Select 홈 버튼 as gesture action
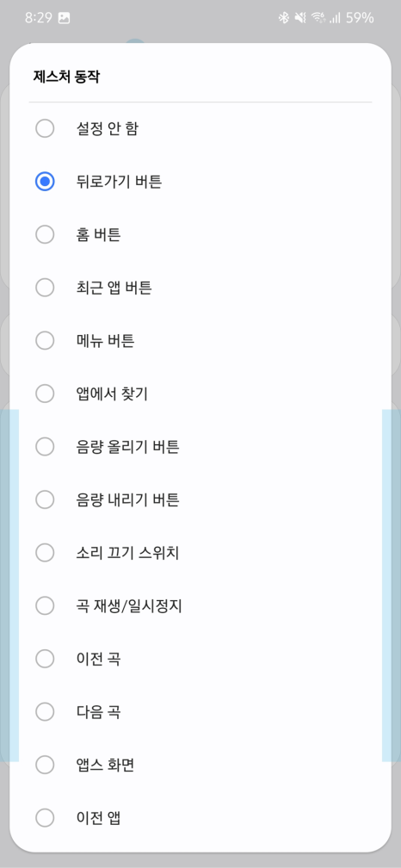The image size is (401, 868). click(x=200, y=235)
